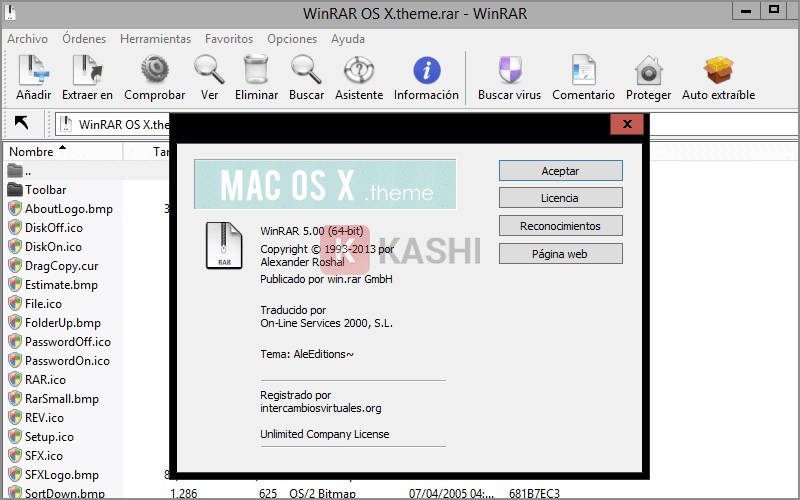This screenshot has height=500, width=800.
Task: Click the Aceptar button
Action: point(561,171)
